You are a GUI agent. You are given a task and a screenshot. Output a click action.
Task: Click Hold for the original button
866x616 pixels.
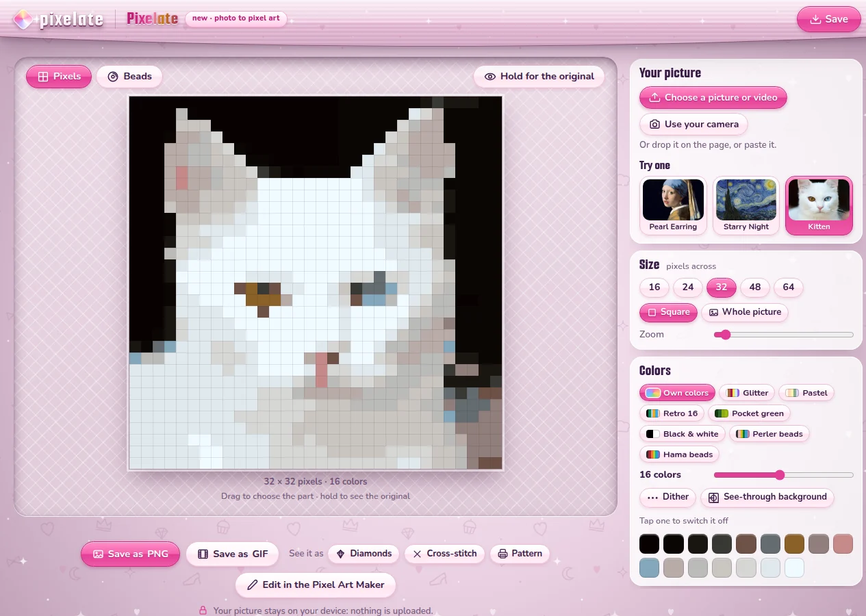(539, 77)
